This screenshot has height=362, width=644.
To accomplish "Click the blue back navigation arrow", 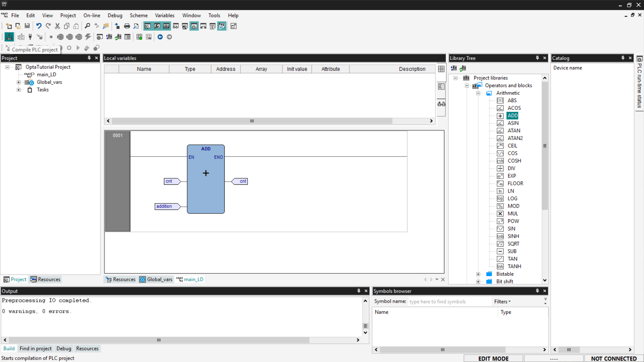I will (x=160, y=37).
